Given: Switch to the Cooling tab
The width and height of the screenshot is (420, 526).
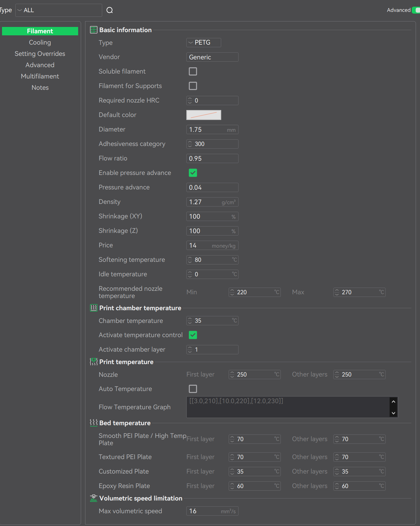Looking at the screenshot, I should (x=40, y=43).
